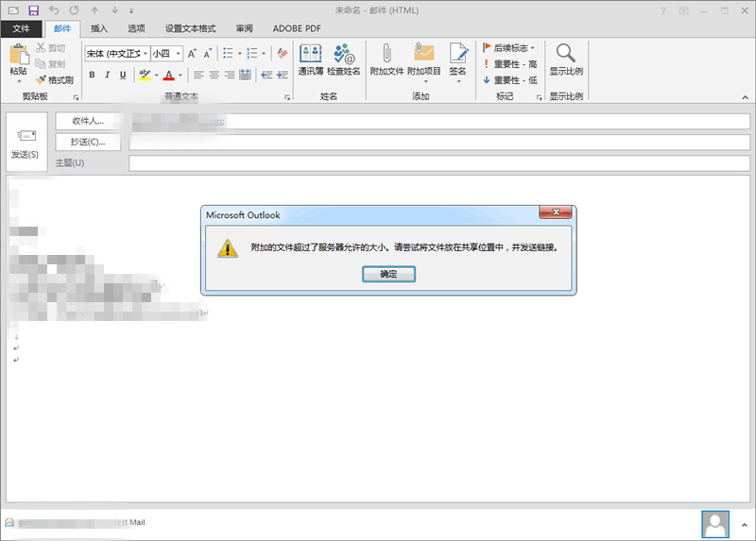The image size is (756, 541).
Task: Set High Importance (重要性 - 高)
Action: [510, 63]
